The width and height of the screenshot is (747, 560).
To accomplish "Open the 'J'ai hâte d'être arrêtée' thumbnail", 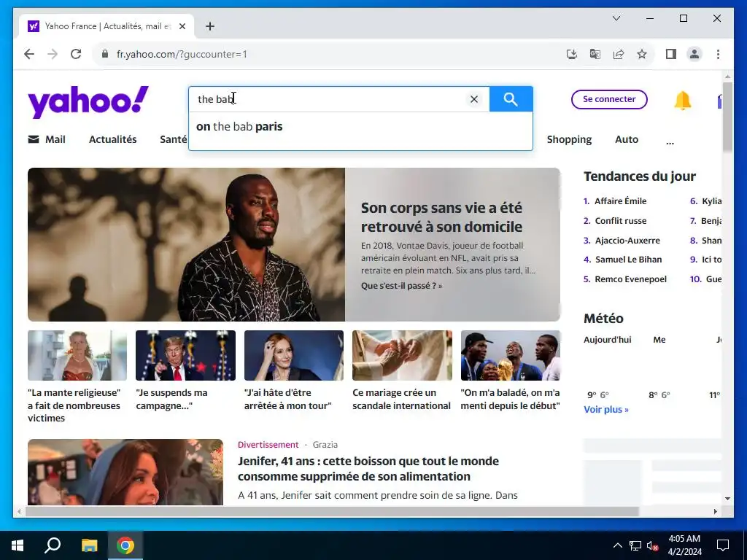I will 293,355.
